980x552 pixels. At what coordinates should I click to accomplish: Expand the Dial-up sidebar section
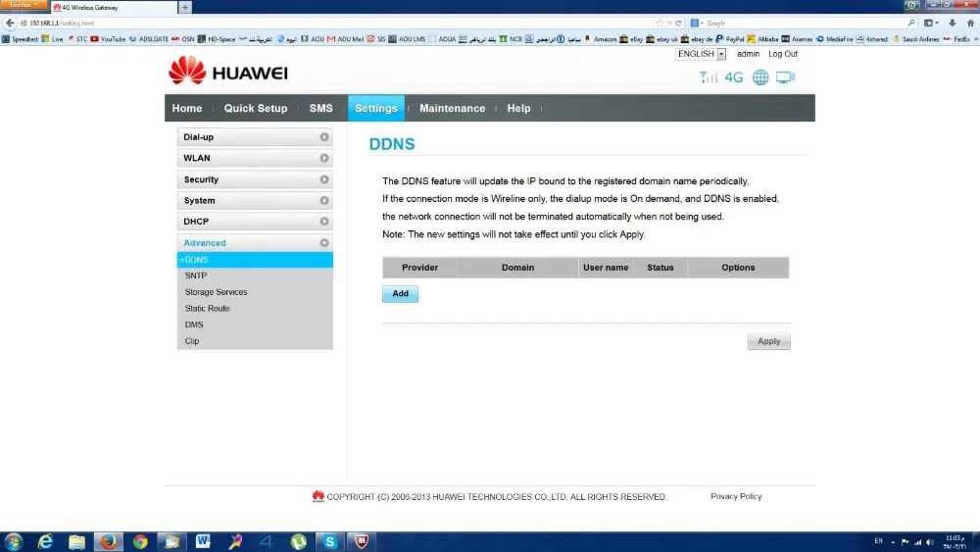tap(255, 137)
